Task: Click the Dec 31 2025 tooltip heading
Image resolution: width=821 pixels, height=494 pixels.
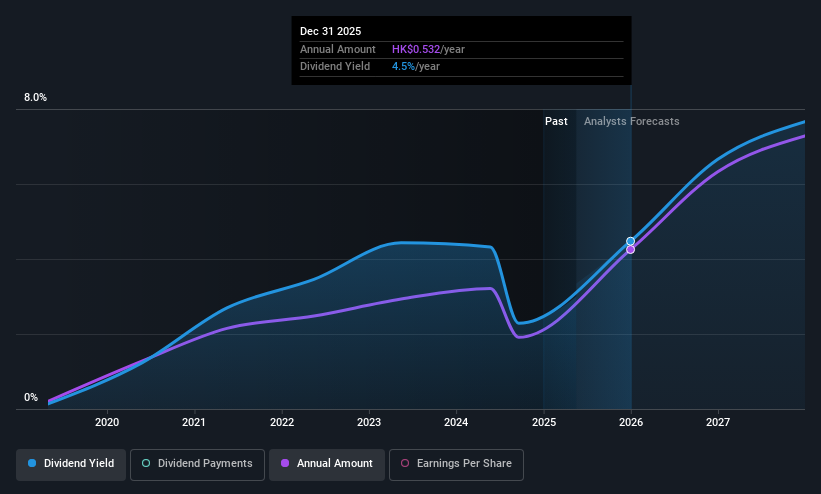Action: [x=330, y=31]
